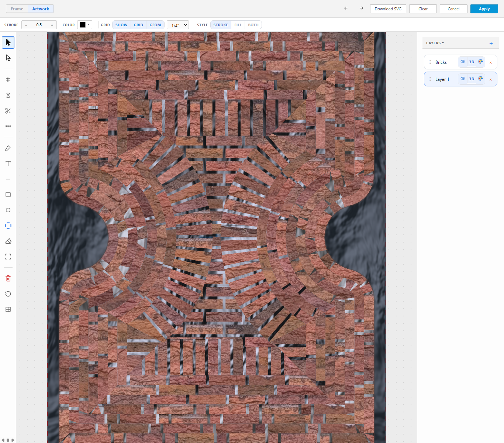Select the Text tool
This screenshot has height=443, width=504.
point(8,164)
